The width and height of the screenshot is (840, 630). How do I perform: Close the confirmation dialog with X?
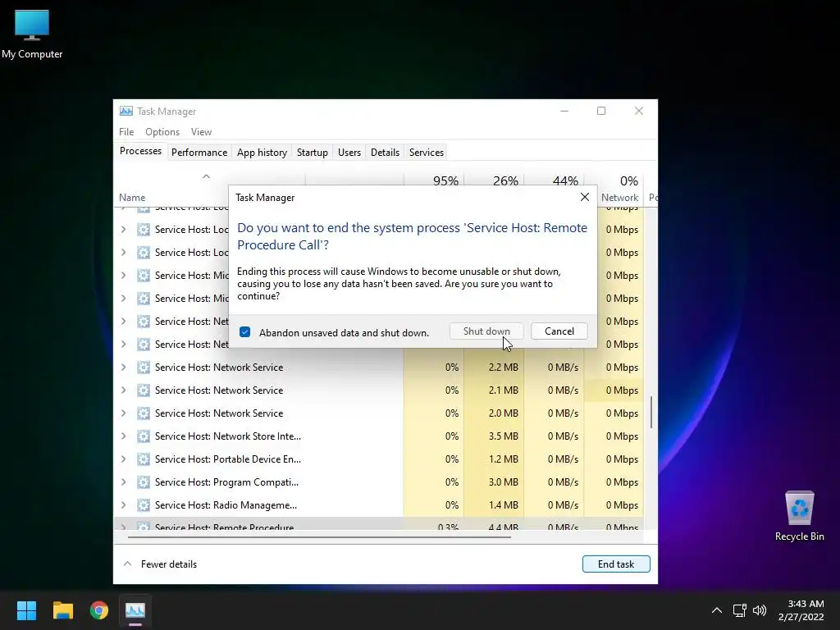[x=584, y=197]
